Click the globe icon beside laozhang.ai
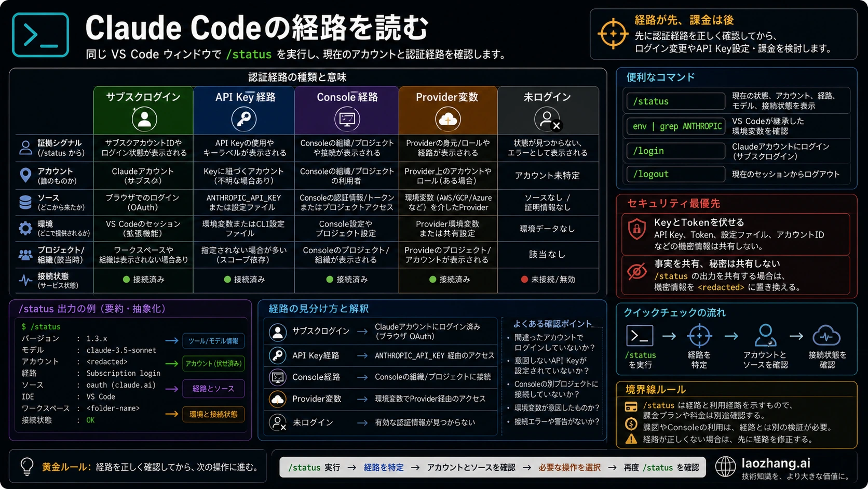This screenshot has height=489, width=868. pyautogui.click(x=725, y=467)
